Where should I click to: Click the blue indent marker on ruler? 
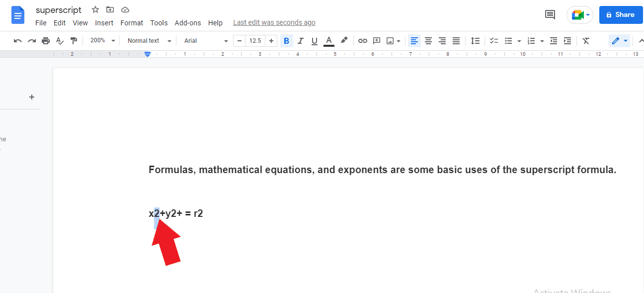[x=148, y=54]
